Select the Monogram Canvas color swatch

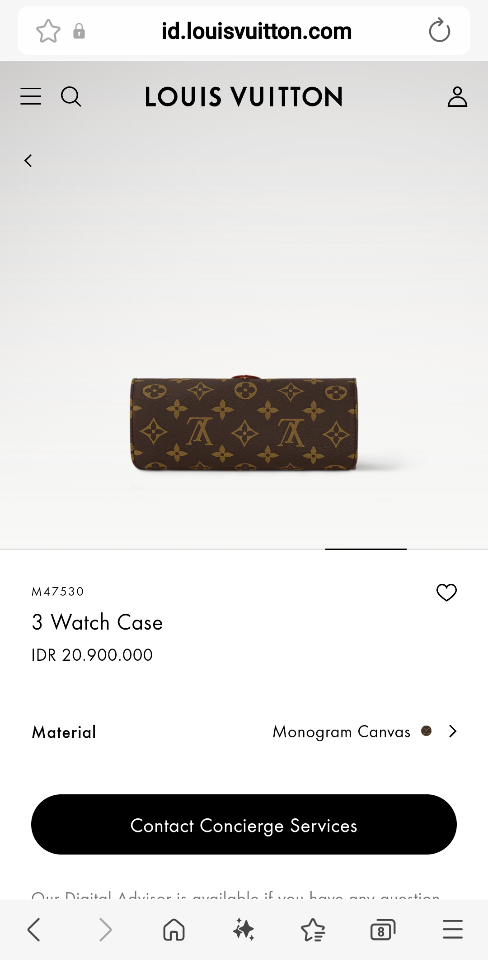pyautogui.click(x=426, y=730)
